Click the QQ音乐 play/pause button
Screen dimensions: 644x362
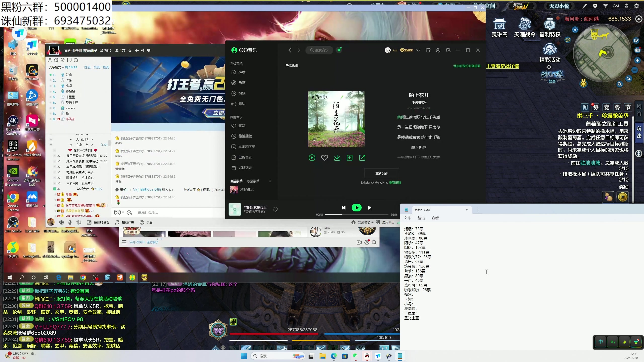pyautogui.click(x=356, y=208)
